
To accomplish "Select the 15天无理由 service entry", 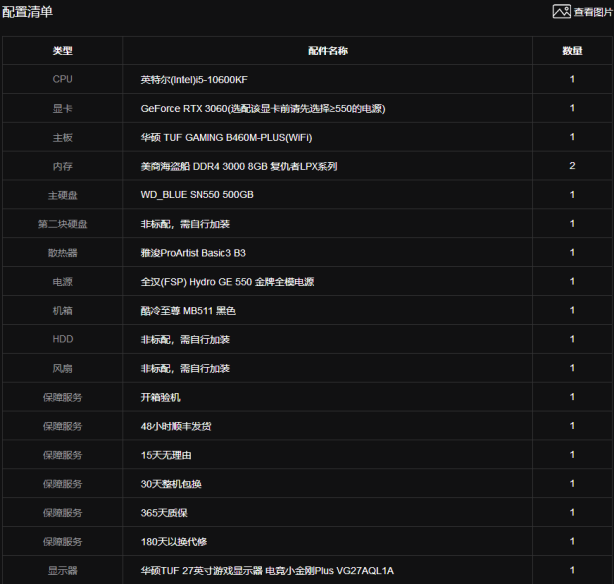I will [x=166, y=455].
